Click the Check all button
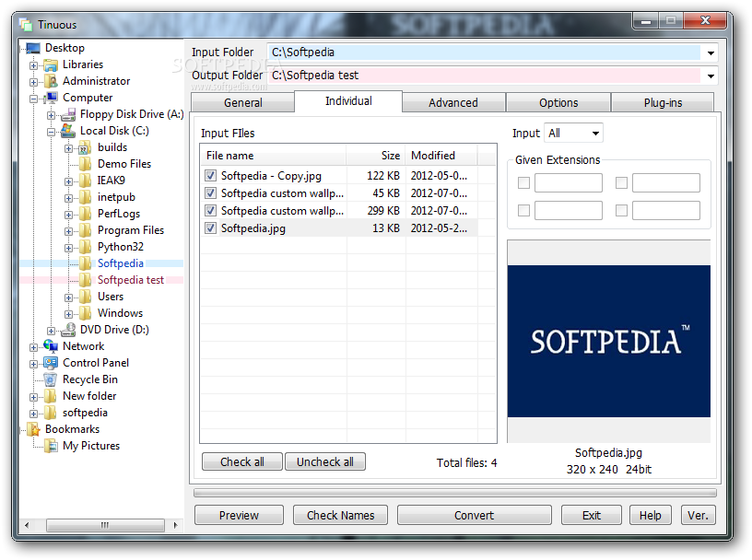The height and width of the screenshot is (560, 752). (x=241, y=461)
